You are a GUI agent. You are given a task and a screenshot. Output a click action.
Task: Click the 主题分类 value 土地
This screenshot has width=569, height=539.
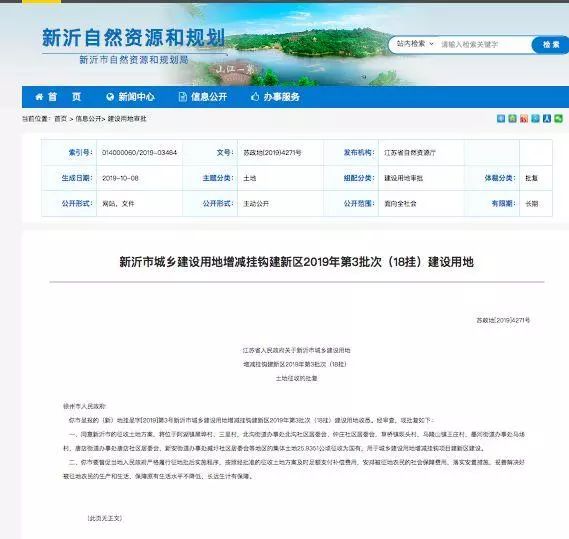250,178
